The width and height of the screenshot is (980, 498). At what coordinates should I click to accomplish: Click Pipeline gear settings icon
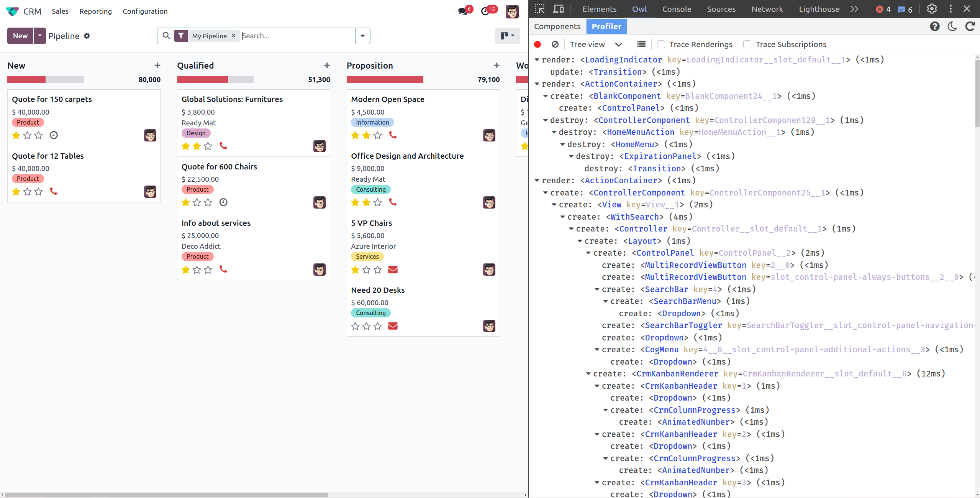(87, 36)
